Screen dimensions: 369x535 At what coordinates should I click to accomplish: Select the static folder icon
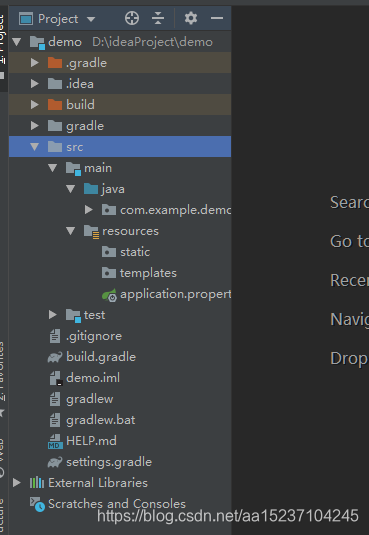[109, 252]
